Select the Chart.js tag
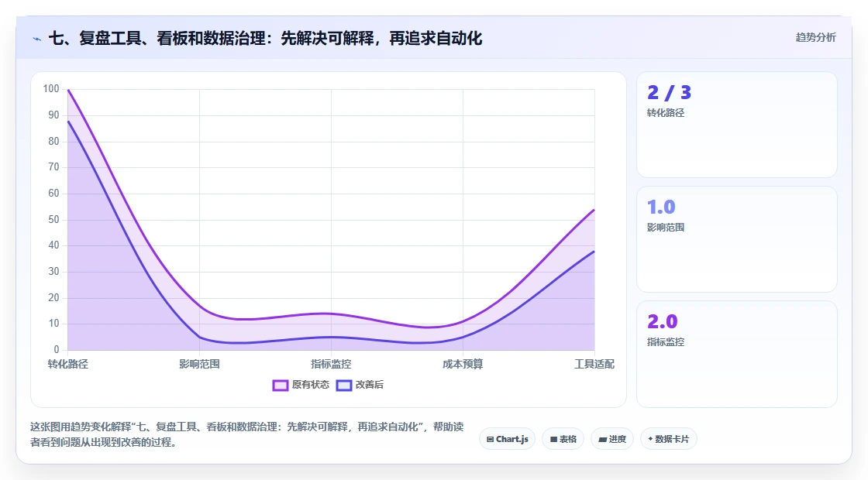 [x=507, y=439]
